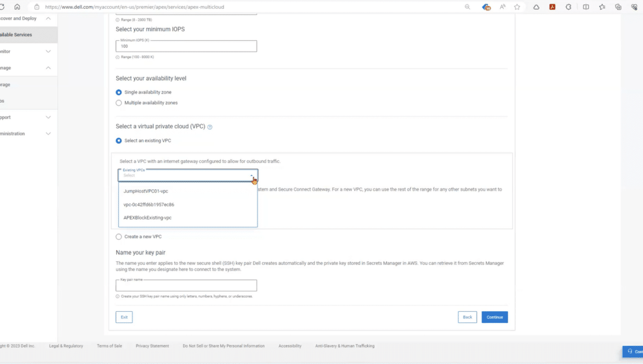Viewport: 643px width, 364px height.
Task: Open Anti-Slavery & Human Trafficking link
Action: 345,346
